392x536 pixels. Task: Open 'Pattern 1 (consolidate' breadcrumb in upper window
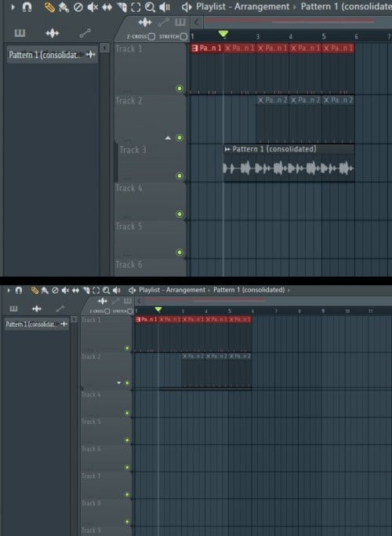347,7
